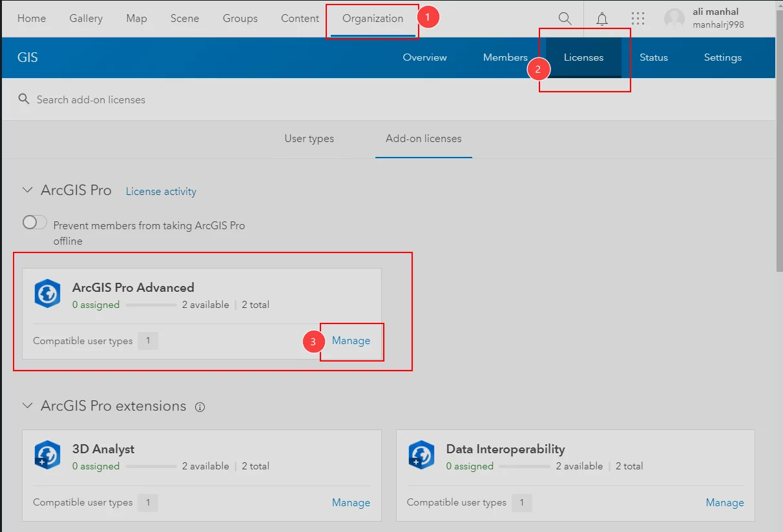Viewport: 783px width, 532px height.
Task: Open the License activity link
Action: [x=161, y=192]
